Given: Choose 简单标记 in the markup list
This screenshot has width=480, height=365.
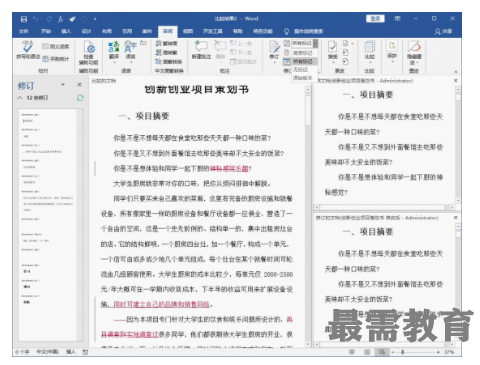Looking at the screenshot, I should (x=303, y=53).
